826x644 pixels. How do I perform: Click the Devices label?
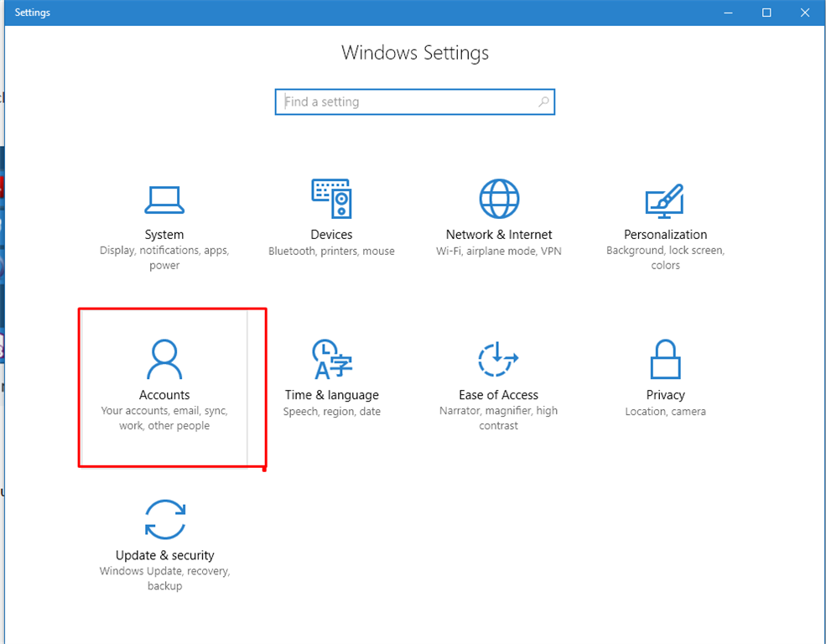click(x=331, y=234)
